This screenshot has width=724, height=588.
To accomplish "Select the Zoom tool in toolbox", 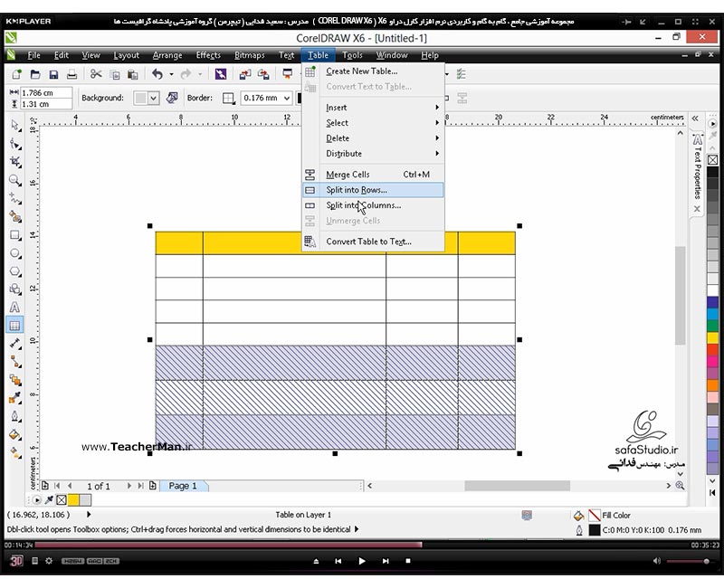I will pyautogui.click(x=15, y=180).
